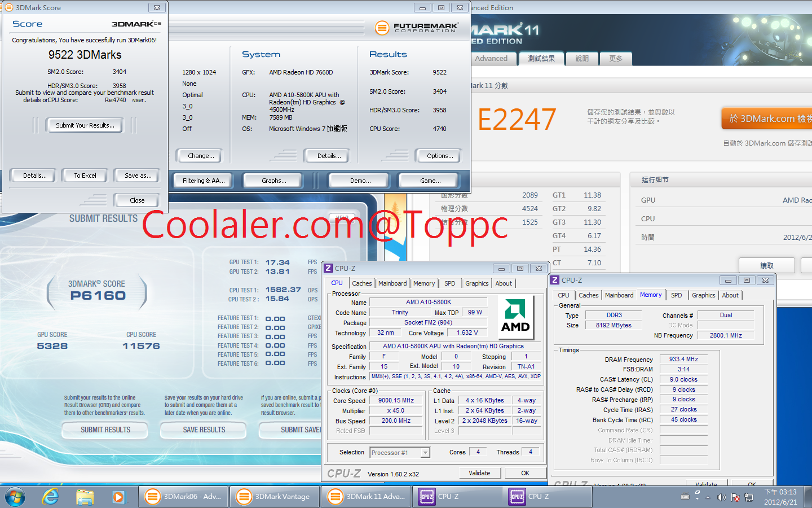Select the Advanced tab in 3DMark 11
Viewport: 812px width, 508px height.
491,59
